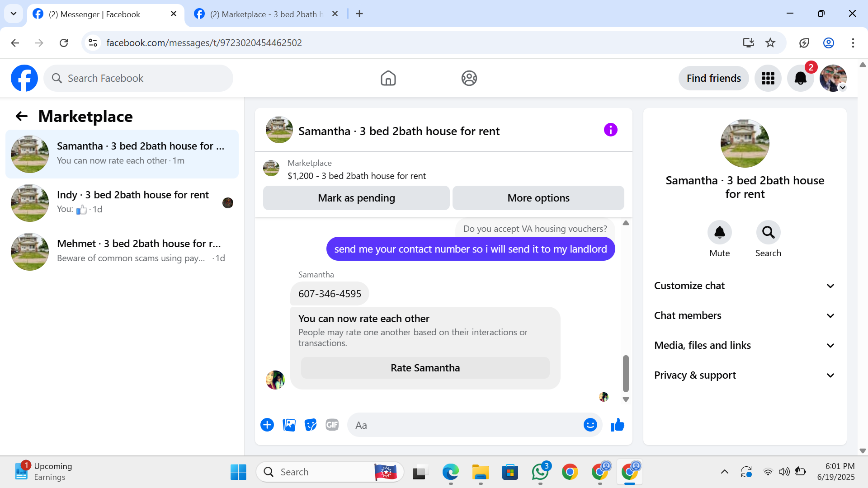Bookmark this page with the star

coord(770,42)
